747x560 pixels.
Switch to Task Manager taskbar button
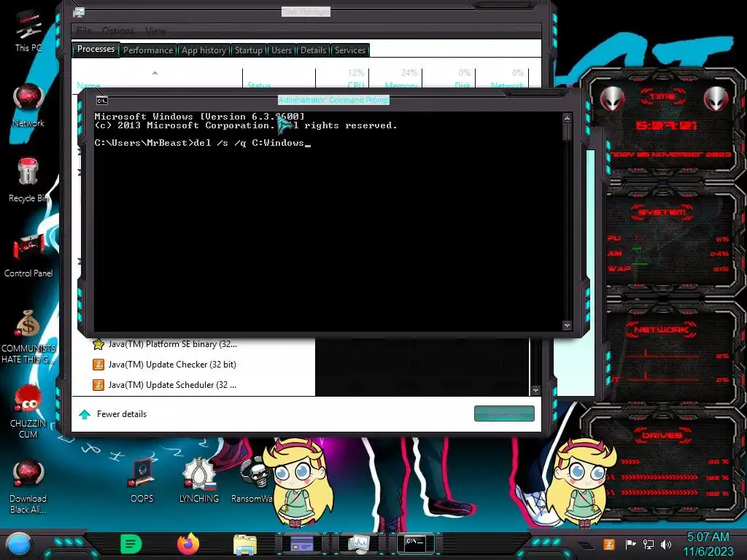coord(358,543)
